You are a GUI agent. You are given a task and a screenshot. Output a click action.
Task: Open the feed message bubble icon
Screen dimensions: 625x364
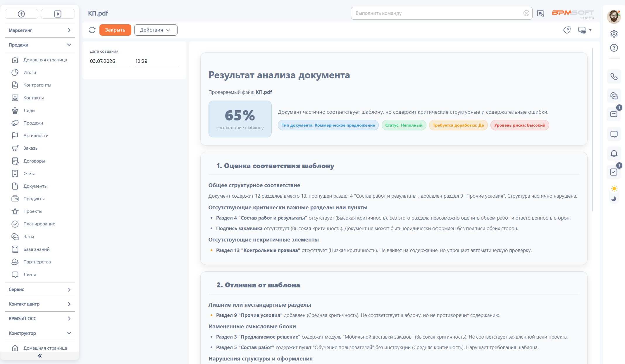(x=614, y=134)
